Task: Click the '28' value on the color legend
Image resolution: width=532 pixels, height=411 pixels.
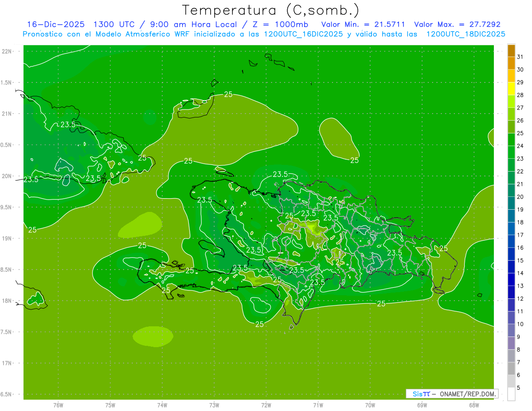Action: (520, 95)
